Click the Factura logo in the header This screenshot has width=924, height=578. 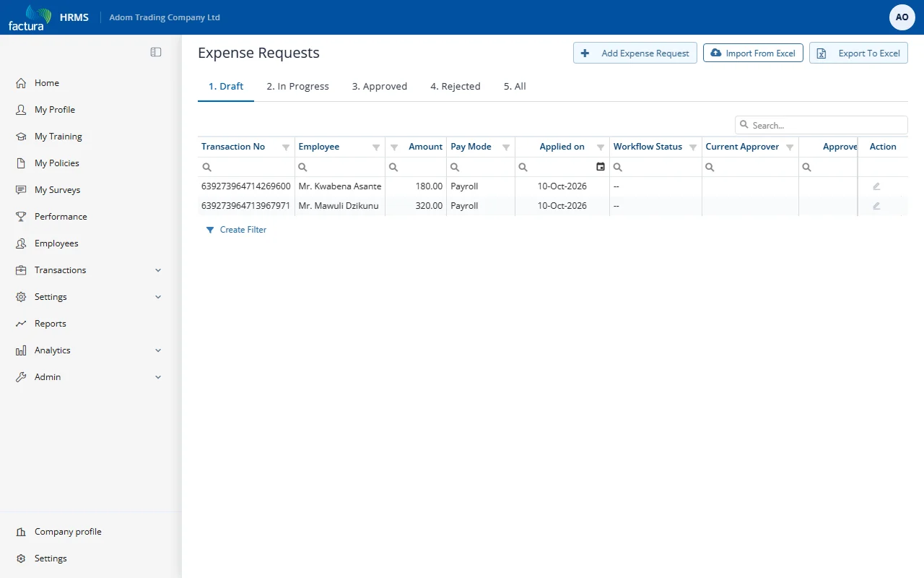coord(30,17)
